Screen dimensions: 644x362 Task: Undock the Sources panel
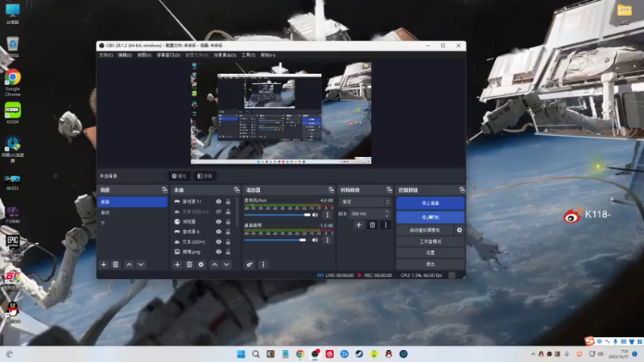pos(237,190)
